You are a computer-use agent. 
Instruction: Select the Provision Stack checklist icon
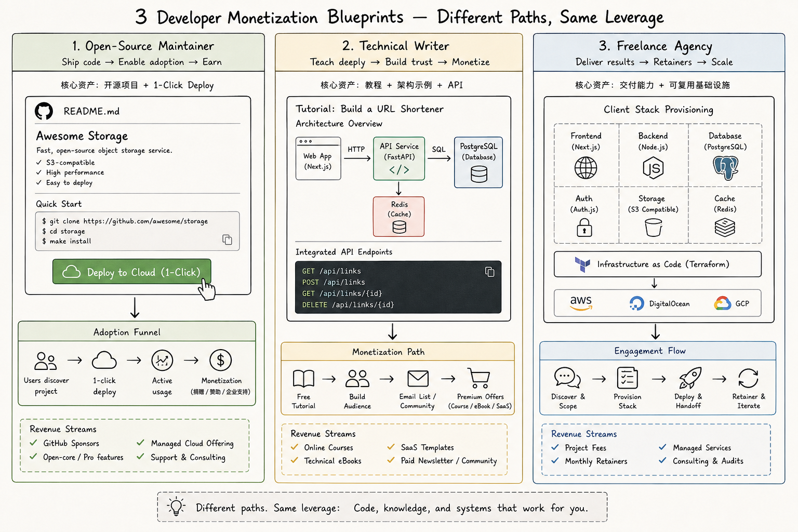tap(627, 378)
